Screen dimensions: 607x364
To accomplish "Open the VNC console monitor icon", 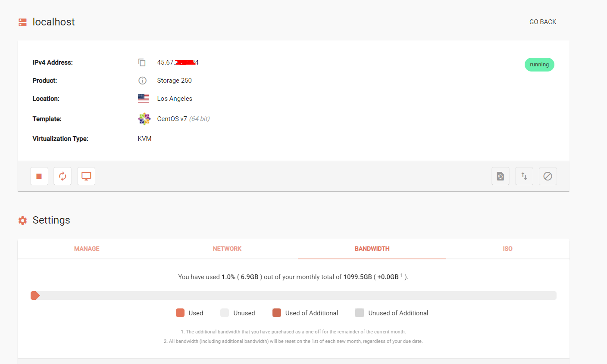I will point(86,176).
